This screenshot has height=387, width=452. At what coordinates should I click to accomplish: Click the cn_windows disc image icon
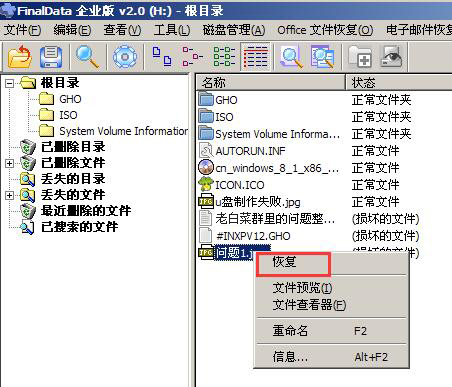206,167
